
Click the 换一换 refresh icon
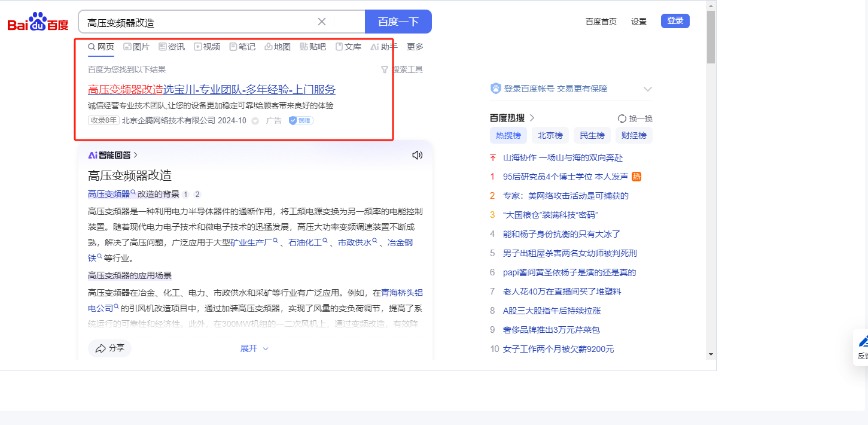622,119
